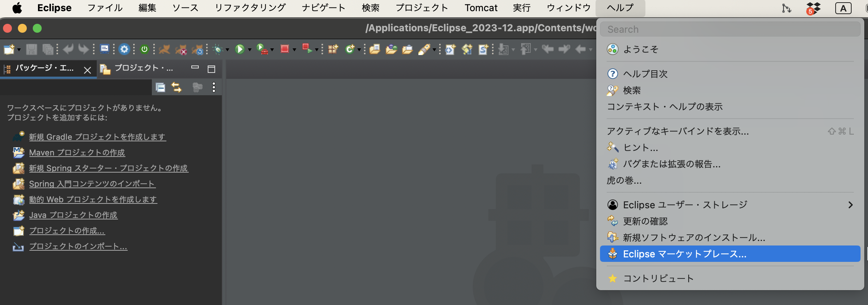Select ヒント... in the Help menu
The image size is (868, 305).
[x=730, y=148]
